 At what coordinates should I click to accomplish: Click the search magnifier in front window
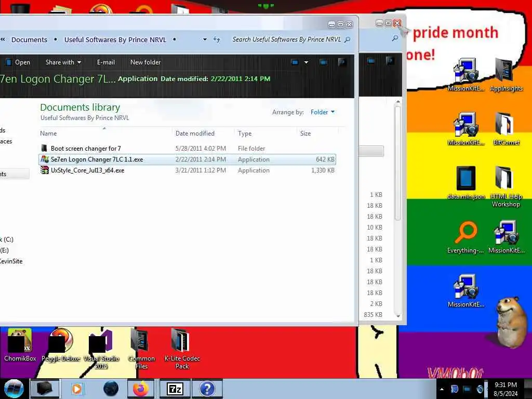347,39
